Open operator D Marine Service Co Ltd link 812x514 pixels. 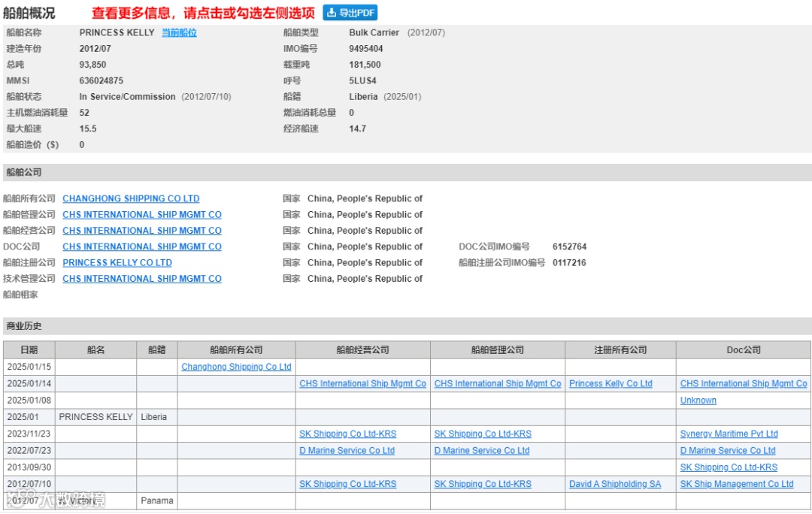[x=347, y=450]
